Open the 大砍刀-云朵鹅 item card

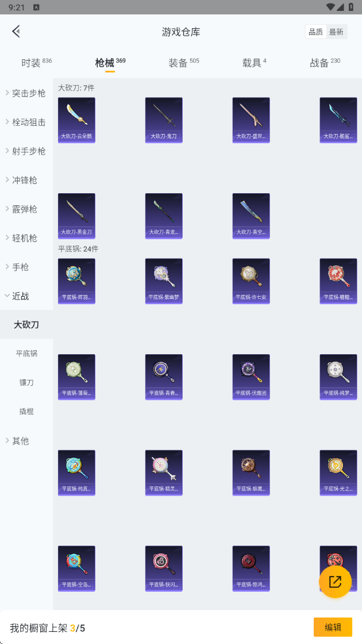click(x=76, y=120)
